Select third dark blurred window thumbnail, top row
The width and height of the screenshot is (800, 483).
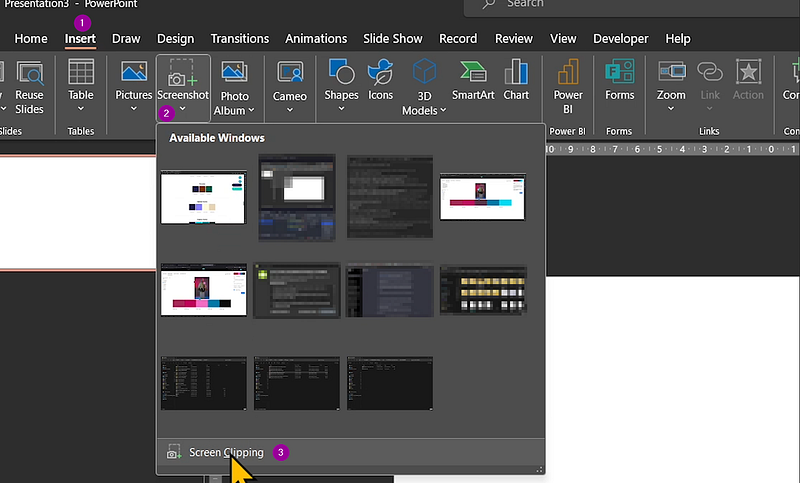[390, 197]
